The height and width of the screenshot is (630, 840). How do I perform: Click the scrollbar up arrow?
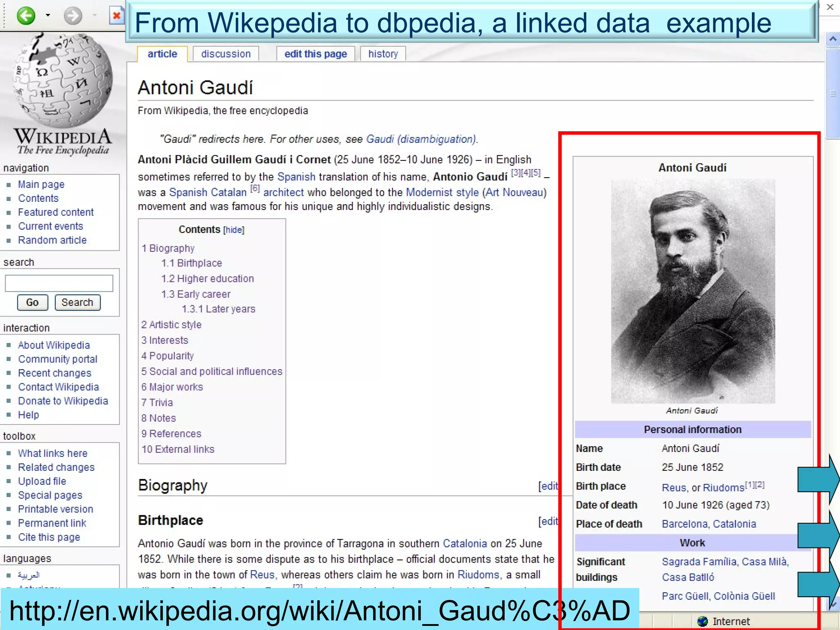[833, 39]
